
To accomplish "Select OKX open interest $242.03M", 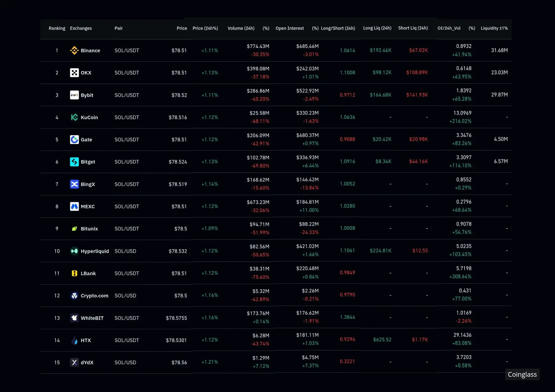I will point(307,68).
